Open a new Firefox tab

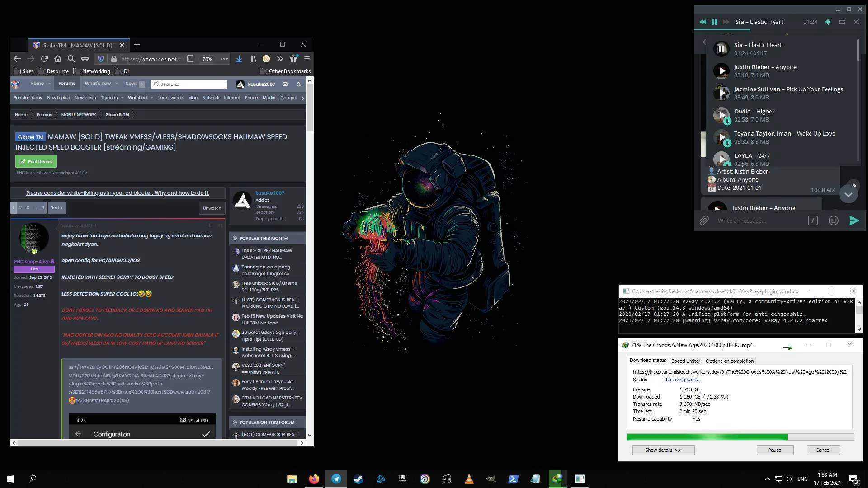click(x=137, y=45)
